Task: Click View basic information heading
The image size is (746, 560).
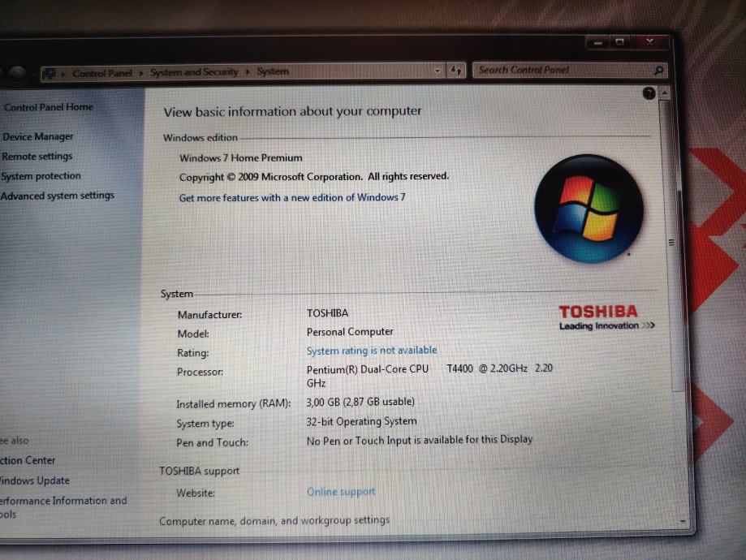Action: (x=292, y=112)
